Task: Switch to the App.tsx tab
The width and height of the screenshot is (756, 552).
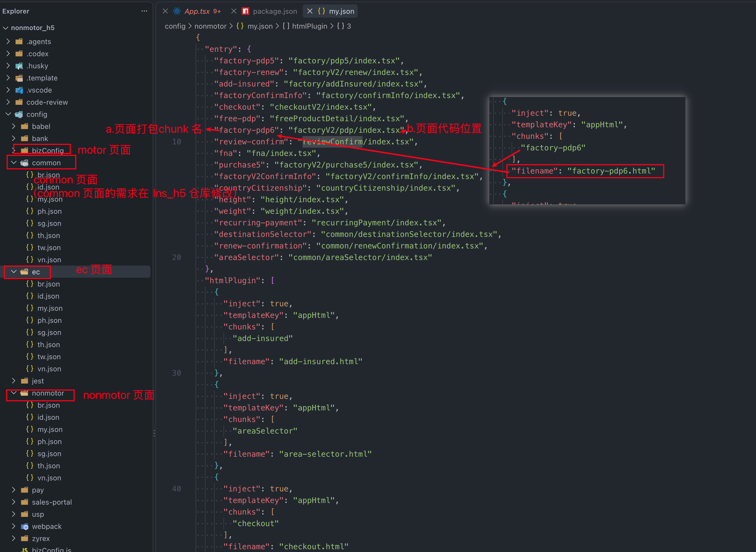Action: tap(197, 11)
